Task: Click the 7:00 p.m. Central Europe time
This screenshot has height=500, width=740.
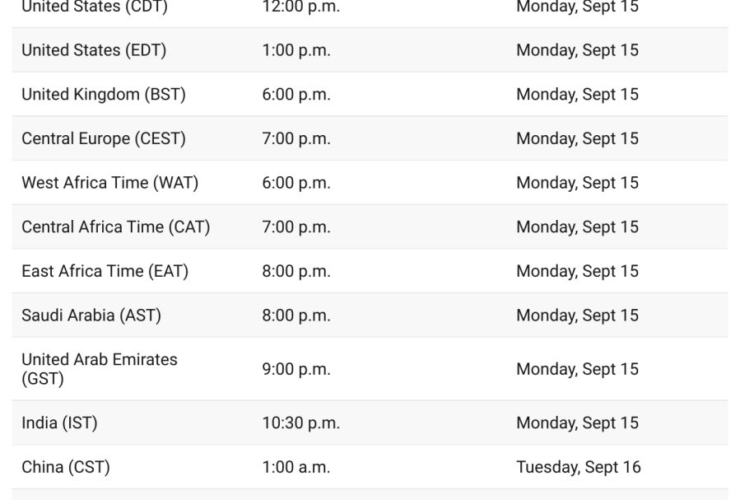Action: pyautogui.click(x=296, y=139)
